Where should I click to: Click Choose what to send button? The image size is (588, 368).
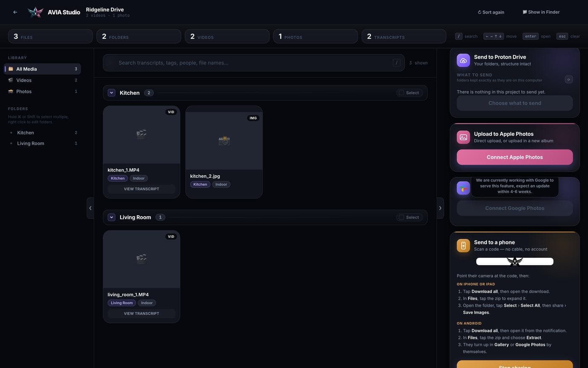click(514, 103)
